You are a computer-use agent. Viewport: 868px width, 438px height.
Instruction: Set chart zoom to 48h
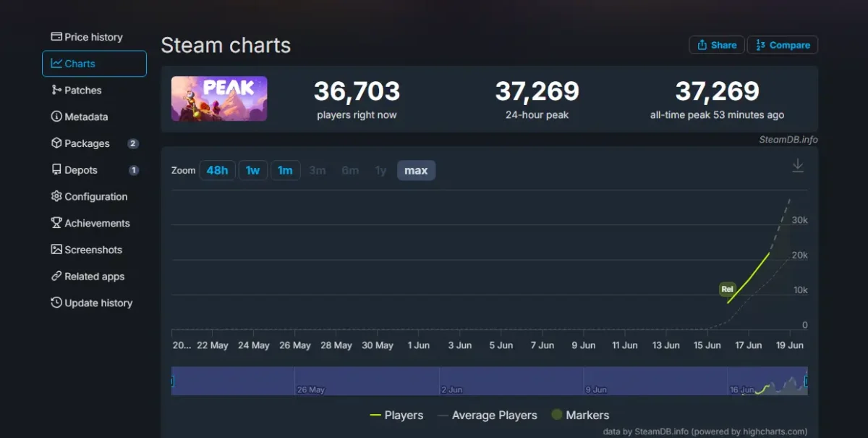pos(217,171)
